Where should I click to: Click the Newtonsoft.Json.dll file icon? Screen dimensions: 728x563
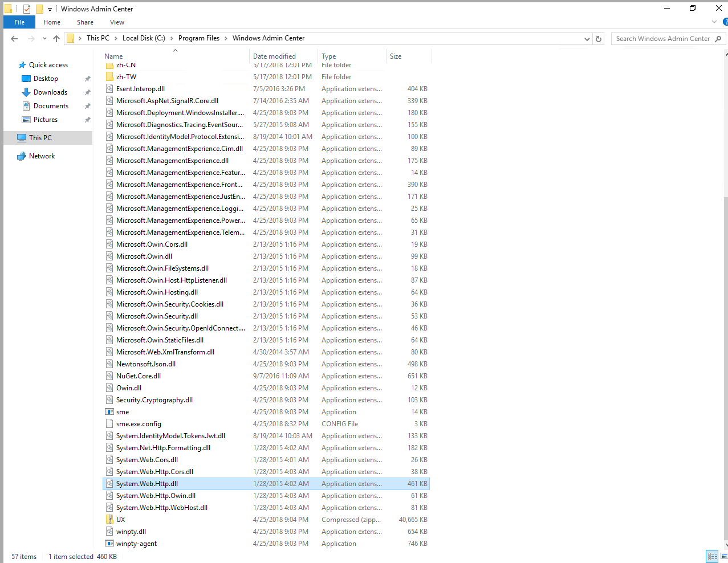tap(109, 364)
